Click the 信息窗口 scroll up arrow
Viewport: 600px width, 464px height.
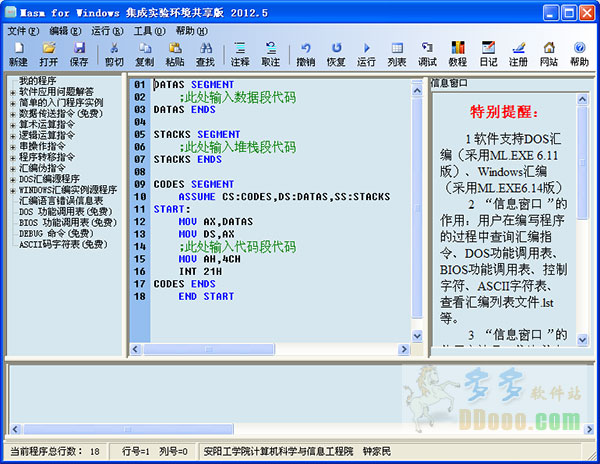pos(582,99)
